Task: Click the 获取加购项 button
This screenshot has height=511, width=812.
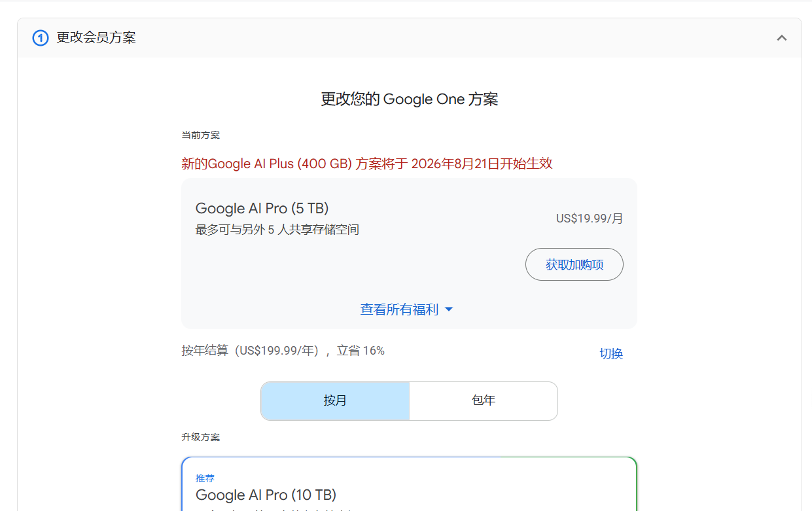Action: (x=574, y=264)
